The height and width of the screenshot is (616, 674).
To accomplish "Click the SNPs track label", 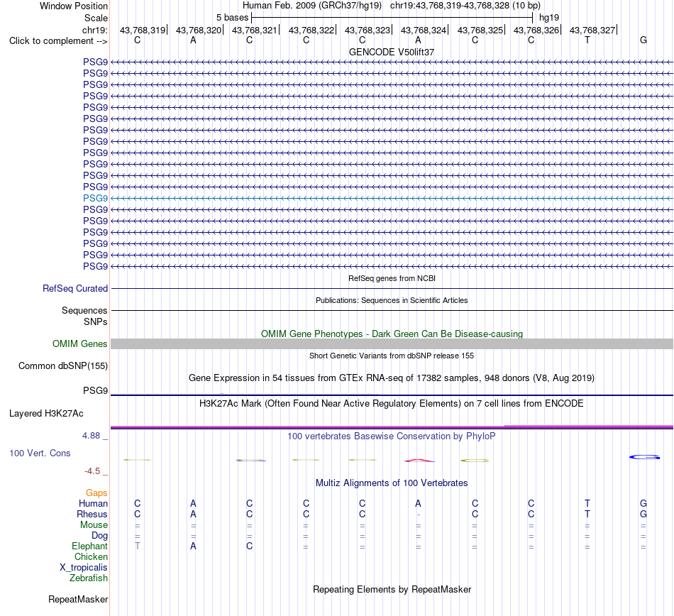I will point(96,321).
